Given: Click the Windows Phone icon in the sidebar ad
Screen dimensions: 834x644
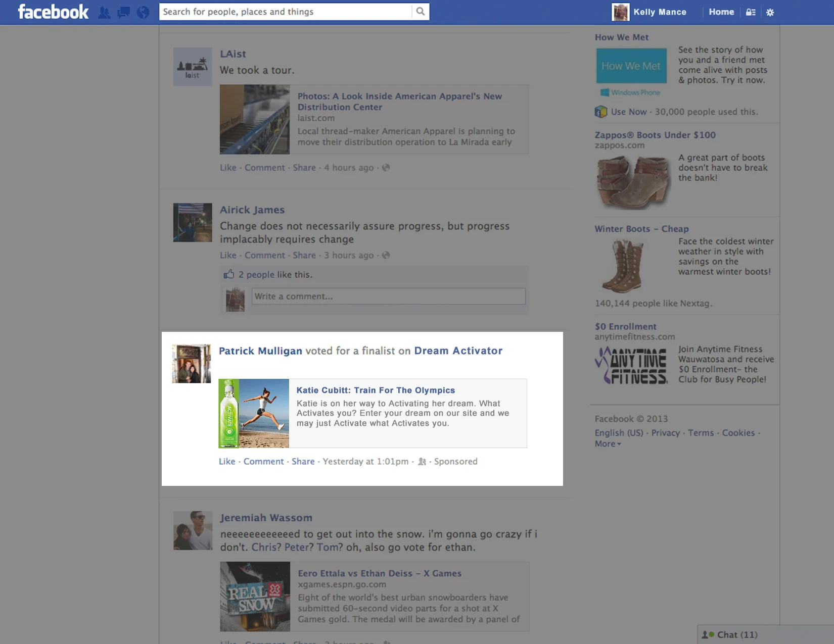Looking at the screenshot, I should click(x=603, y=92).
